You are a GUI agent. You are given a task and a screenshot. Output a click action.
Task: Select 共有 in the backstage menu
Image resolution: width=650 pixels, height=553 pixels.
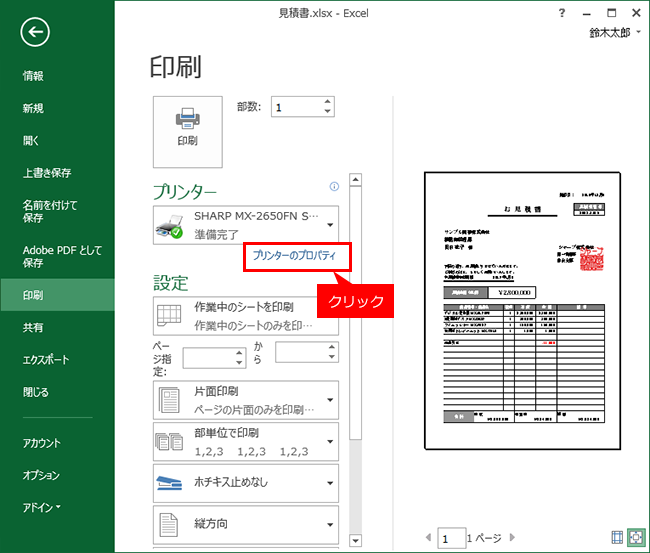33,327
